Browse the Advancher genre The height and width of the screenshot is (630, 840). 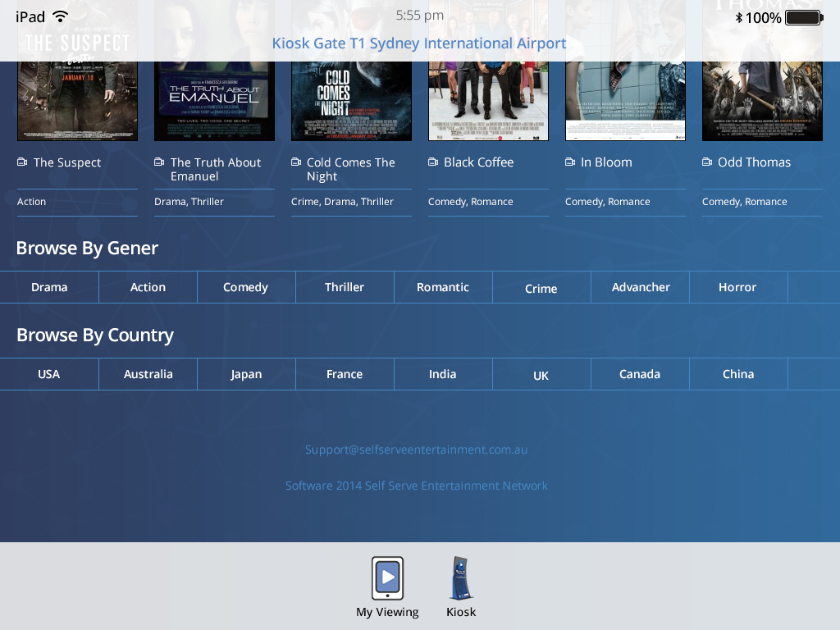tap(641, 287)
